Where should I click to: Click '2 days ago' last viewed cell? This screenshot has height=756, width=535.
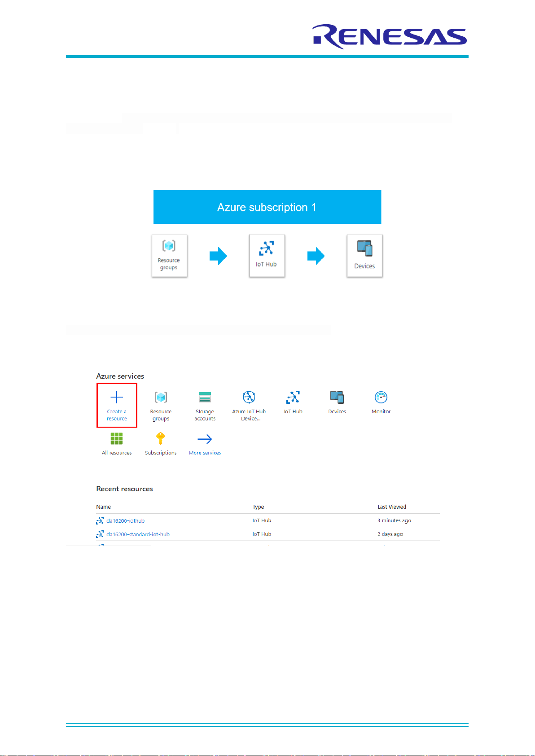390,534
